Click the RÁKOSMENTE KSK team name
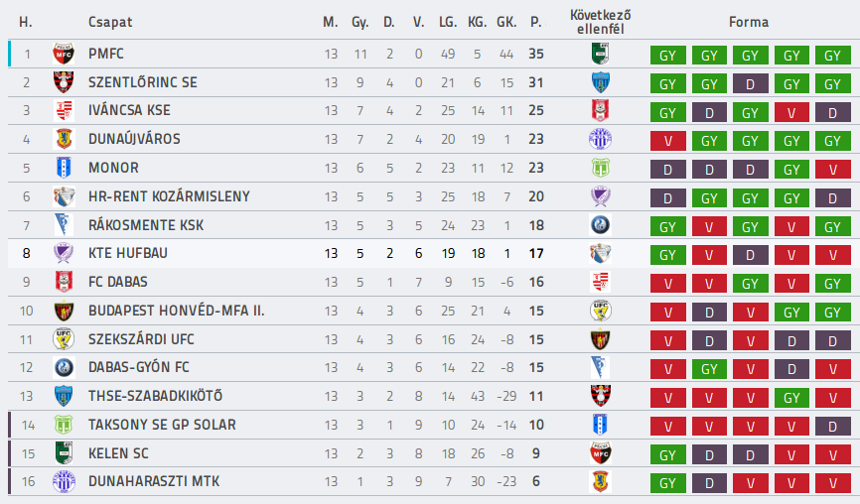 146,225
